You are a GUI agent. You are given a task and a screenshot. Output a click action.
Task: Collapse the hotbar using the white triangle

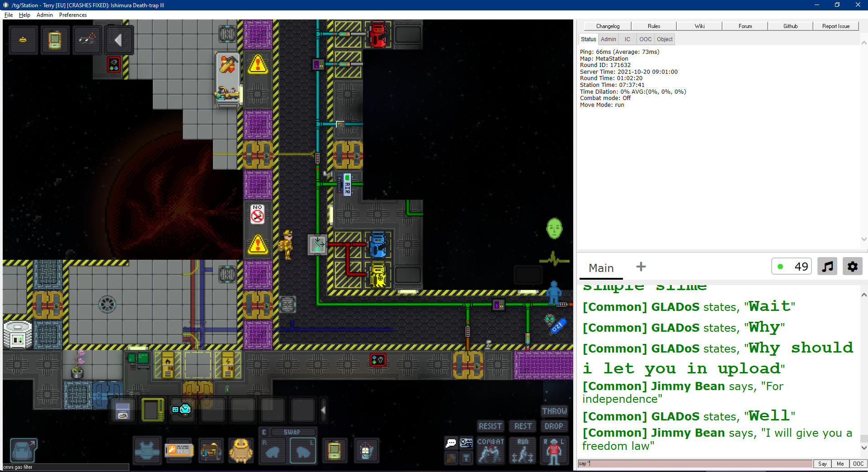pyautogui.click(x=323, y=410)
